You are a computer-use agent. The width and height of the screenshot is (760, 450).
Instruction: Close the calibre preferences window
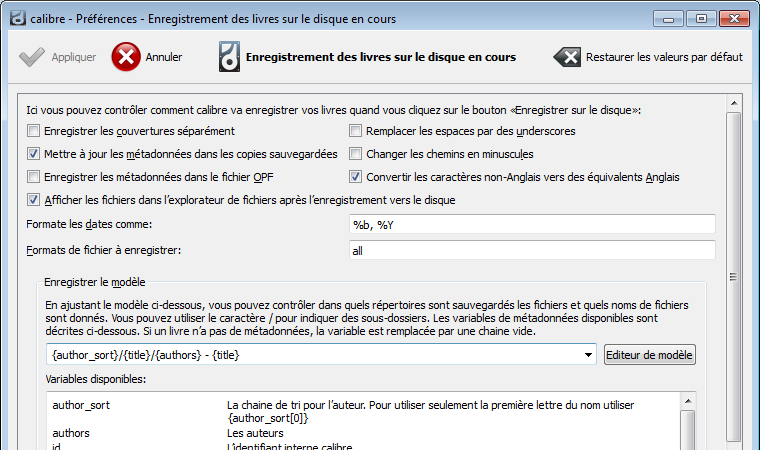(734, 19)
